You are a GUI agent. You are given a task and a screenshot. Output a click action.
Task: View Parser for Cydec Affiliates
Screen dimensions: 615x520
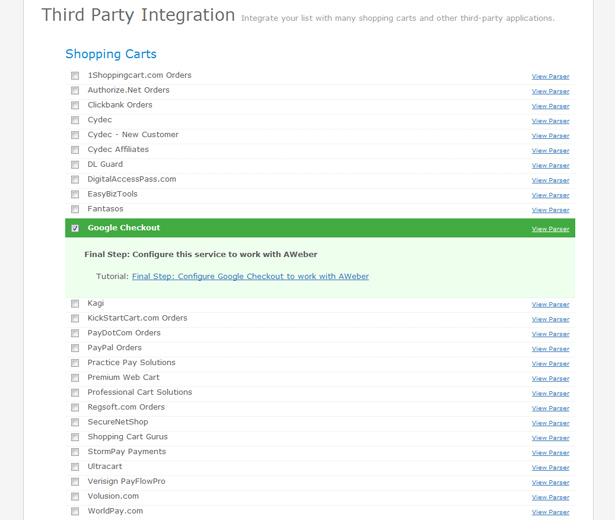550,151
